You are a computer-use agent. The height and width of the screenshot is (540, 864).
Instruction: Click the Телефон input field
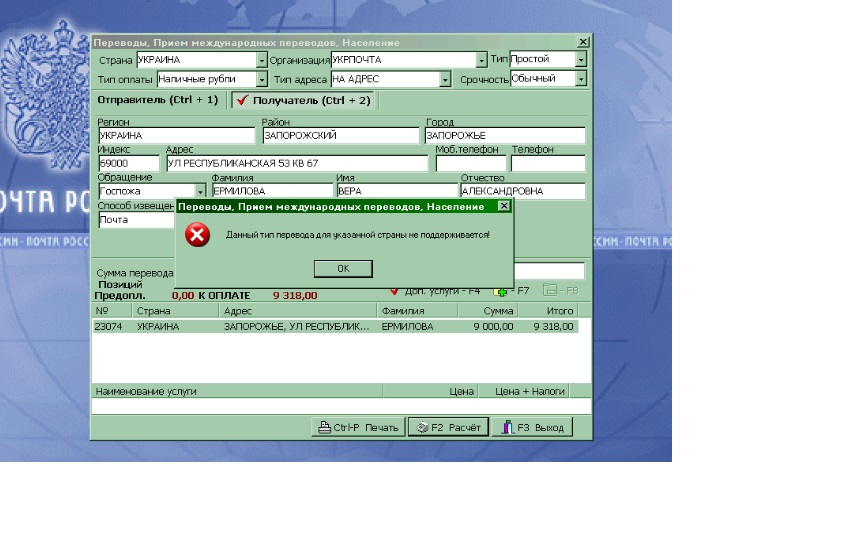tap(548, 164)
